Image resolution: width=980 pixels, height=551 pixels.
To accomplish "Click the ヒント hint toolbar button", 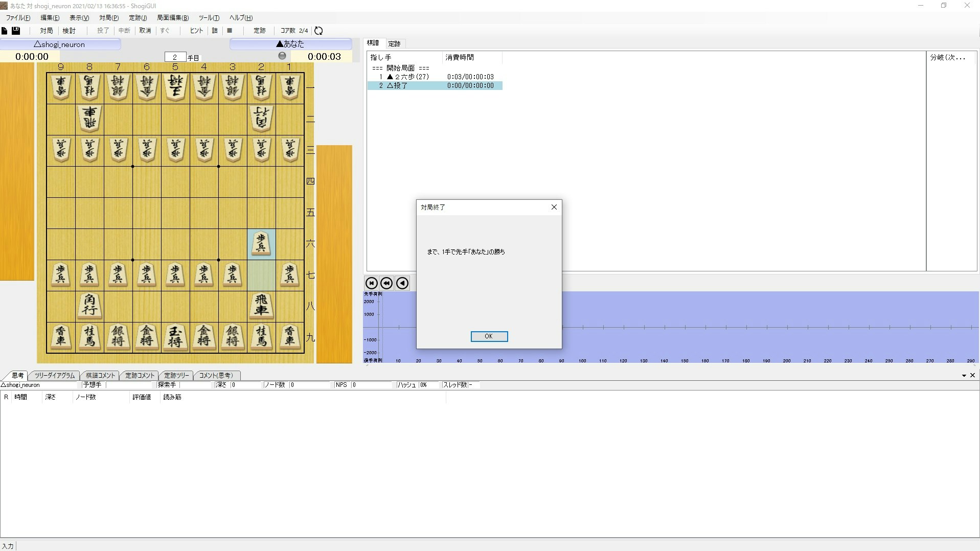I will click(196, 31).
